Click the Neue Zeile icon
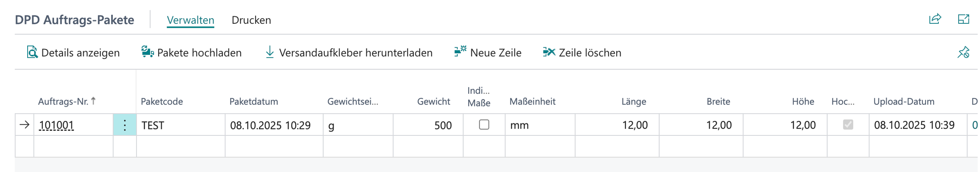Viewport: 980px width, 172px height. click(x=460, y=52)
